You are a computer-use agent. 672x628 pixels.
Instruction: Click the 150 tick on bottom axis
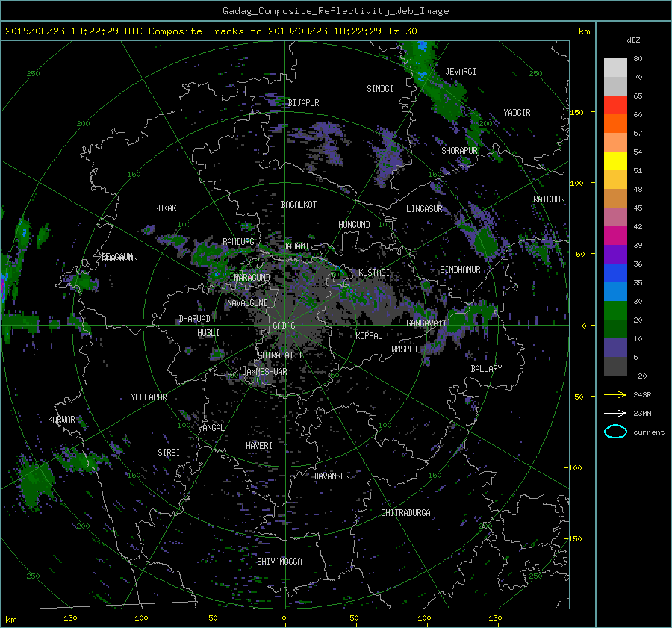pos(495,618)
